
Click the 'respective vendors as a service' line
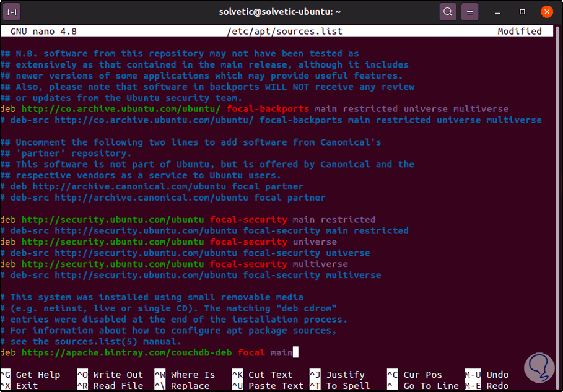(x=141, y=175)
